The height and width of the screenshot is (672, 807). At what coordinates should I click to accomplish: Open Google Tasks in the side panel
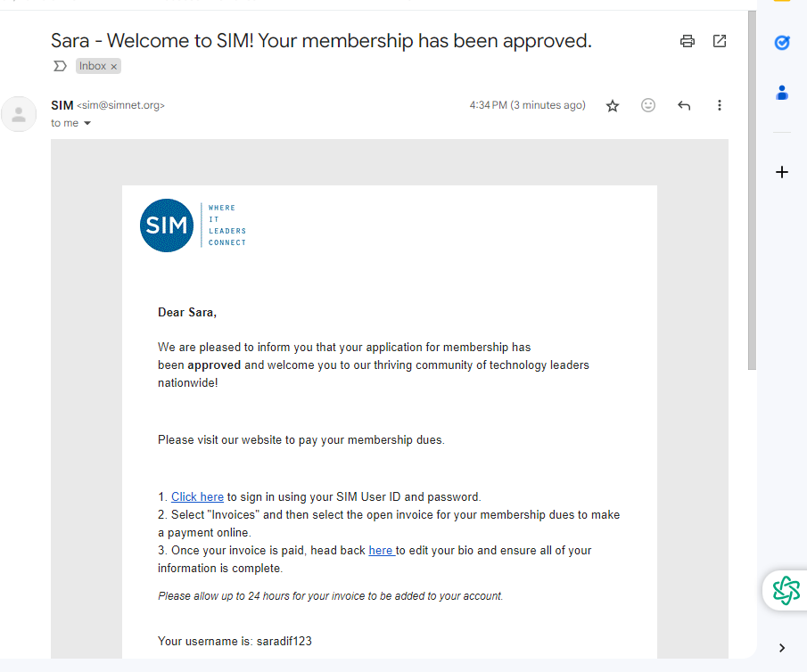(x=782, y=43)
